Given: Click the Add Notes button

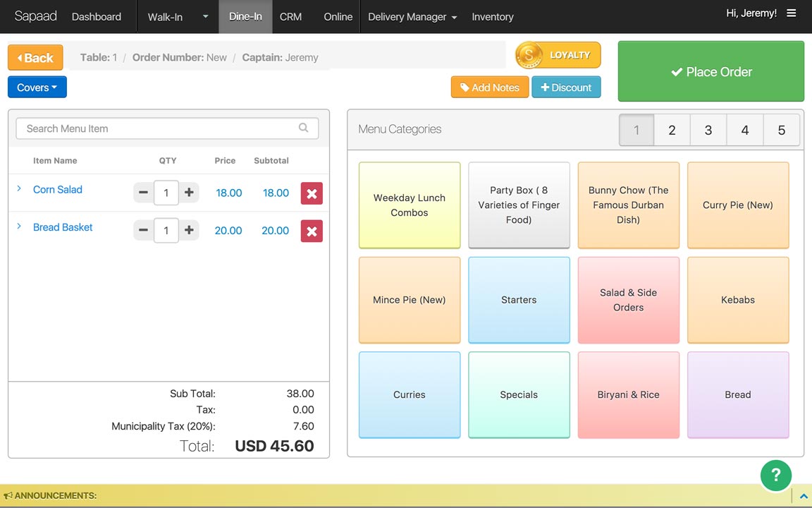Looking at the screenshot, I should point(490,87).
